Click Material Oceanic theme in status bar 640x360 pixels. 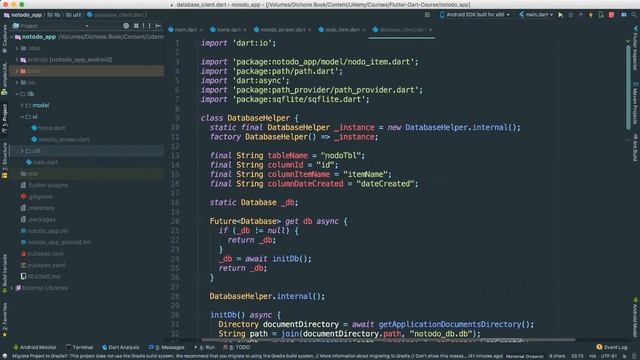524,356
